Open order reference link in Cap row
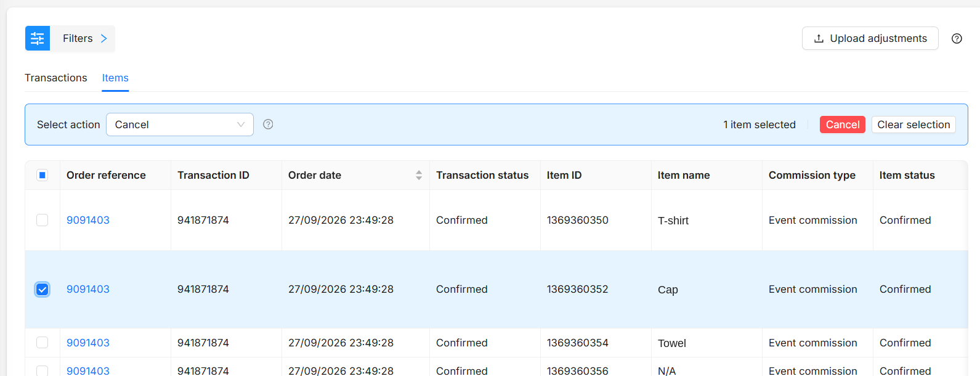980x376 pixels. pyautogui.click(x=88, y=289)
